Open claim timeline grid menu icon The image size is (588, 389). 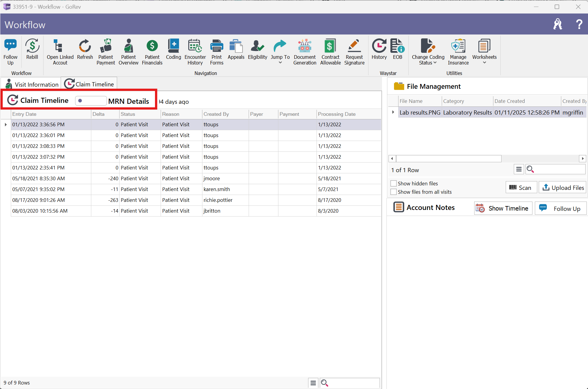point(313,383)
